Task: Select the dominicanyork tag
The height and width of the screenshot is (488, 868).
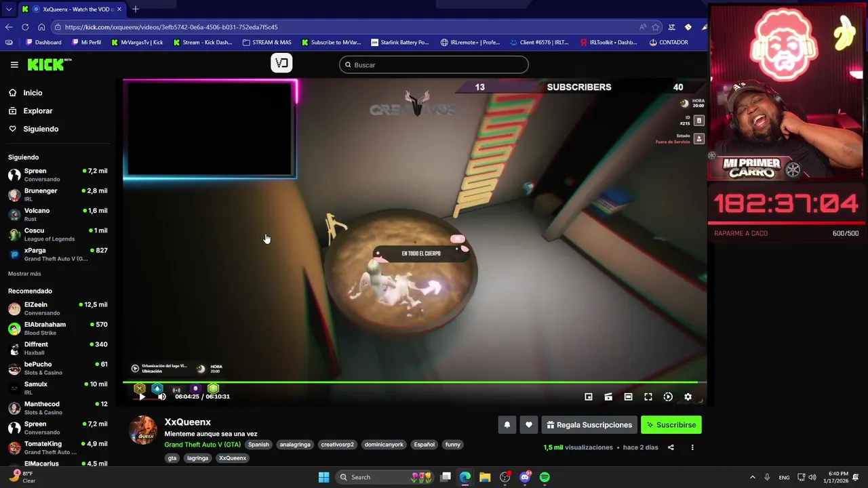Action: [x=384, y=445]
